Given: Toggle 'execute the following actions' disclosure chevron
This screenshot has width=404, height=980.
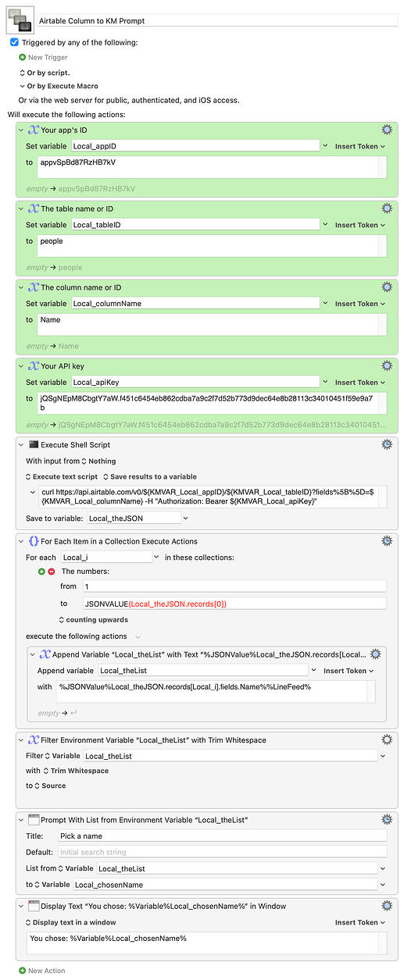Looking at the screenshot, I should click(138, 636).
